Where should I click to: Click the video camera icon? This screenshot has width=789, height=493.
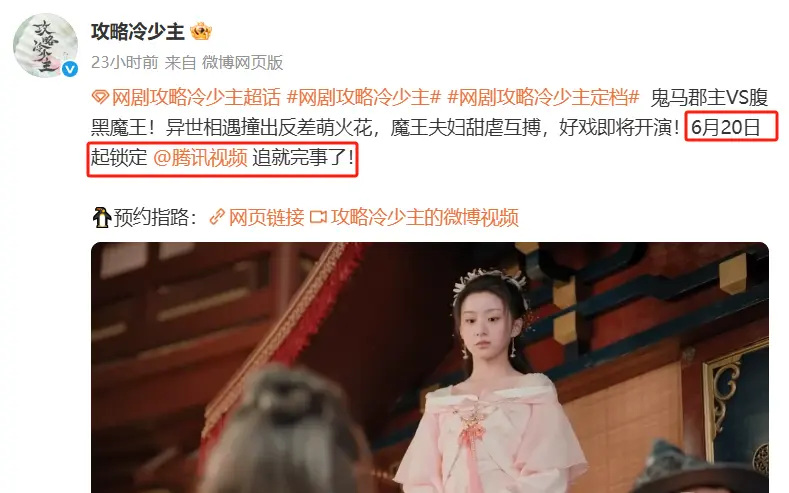point(318,217)
